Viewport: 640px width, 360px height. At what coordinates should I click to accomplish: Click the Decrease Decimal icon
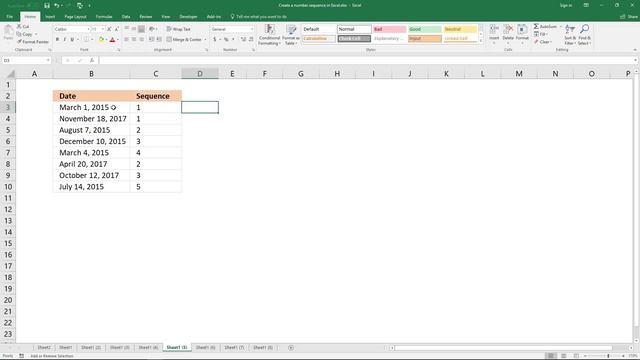pos(251,40)
